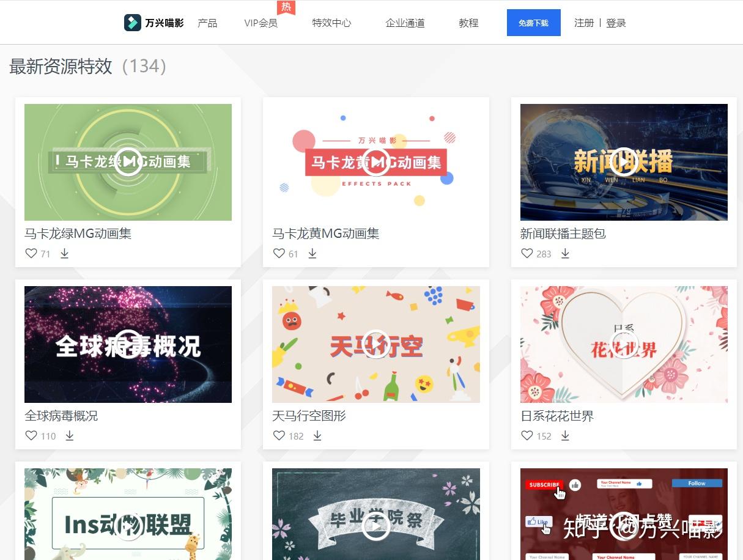The height and width of the screenshot is (560, 743).
Task: Click the 万兴喵影 logo icon
Action: pyautogui.click(x=132, y=23)
